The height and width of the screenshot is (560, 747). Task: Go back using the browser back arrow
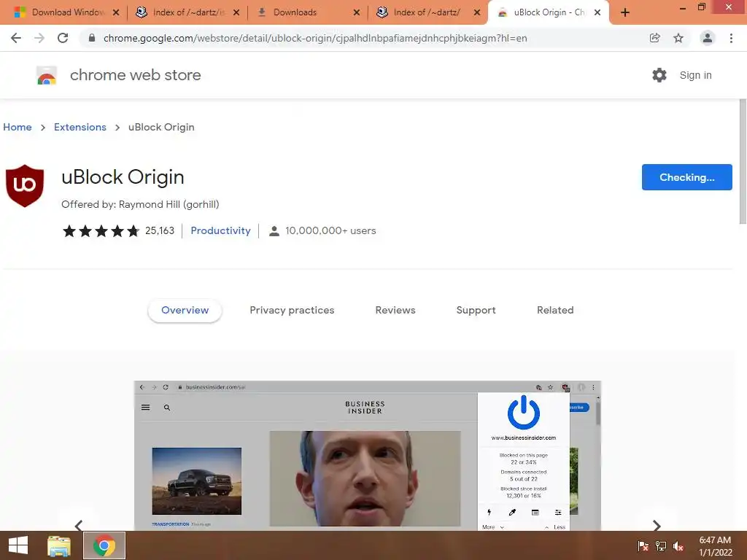pos(16,38)
